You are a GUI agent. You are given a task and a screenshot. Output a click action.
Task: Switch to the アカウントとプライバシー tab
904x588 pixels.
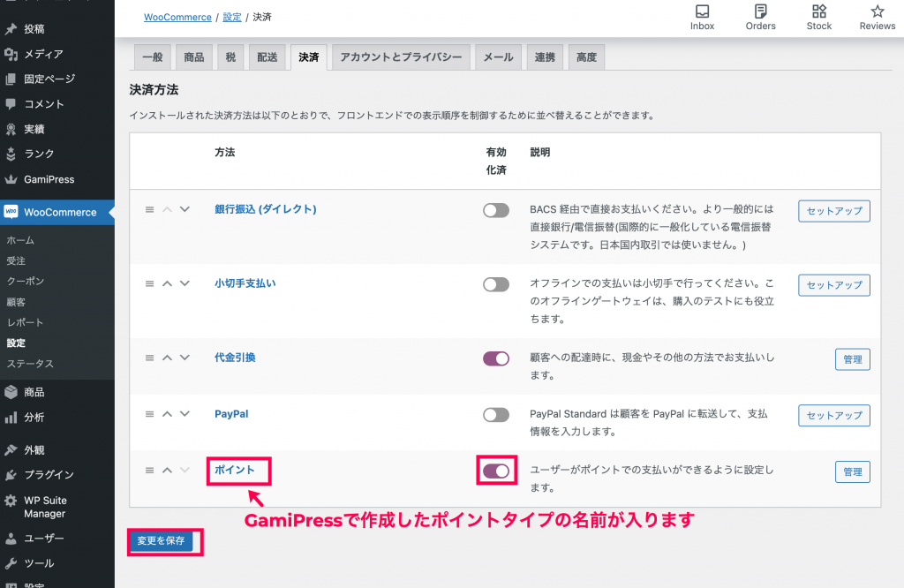click(x=402, y=57)
